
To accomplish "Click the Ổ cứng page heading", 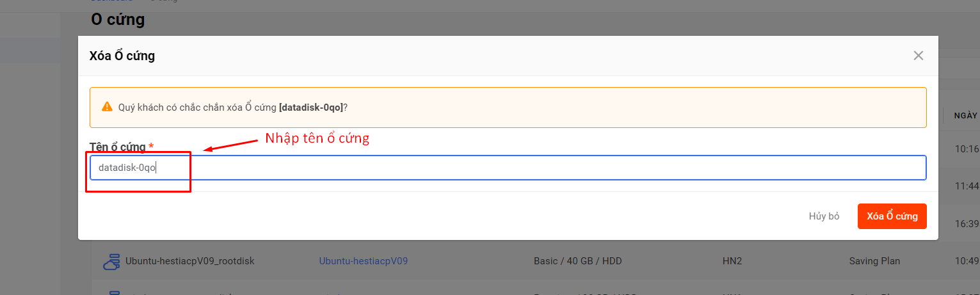I will click(x=118, y=20).
